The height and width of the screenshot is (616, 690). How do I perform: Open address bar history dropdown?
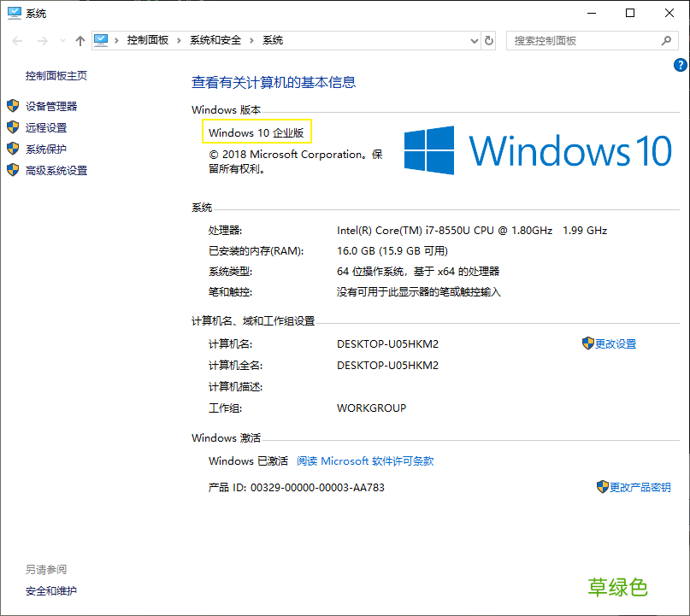[x=475, y=41]
